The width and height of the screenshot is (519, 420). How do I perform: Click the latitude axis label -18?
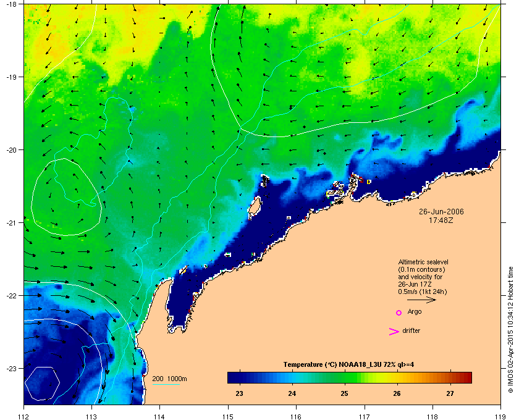click(x=11, y=4)
